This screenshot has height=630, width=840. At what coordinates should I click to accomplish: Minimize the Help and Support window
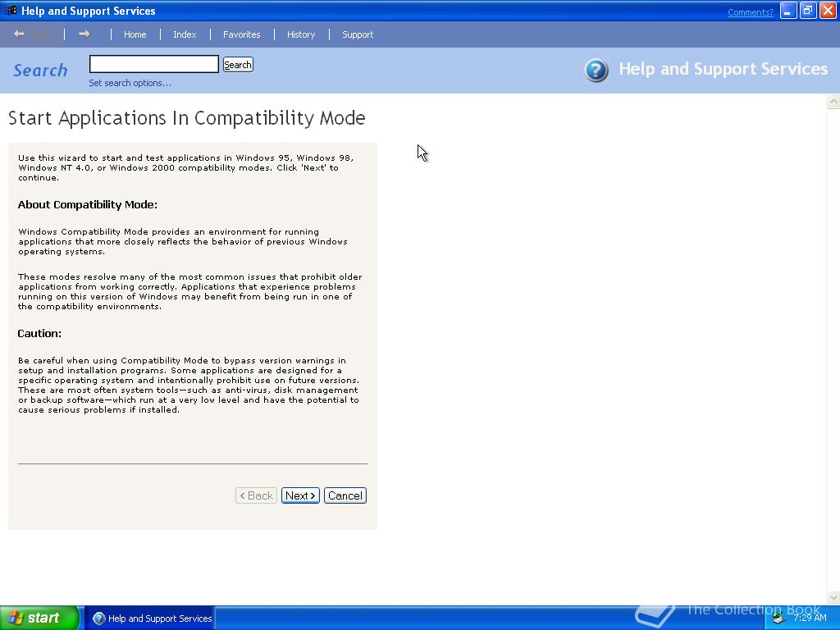(x=788, y=11)
